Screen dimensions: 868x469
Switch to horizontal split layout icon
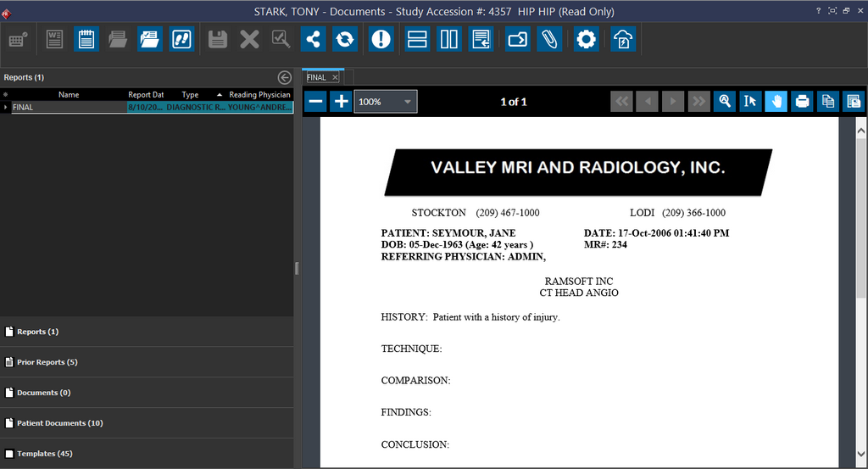click(416, 39)
